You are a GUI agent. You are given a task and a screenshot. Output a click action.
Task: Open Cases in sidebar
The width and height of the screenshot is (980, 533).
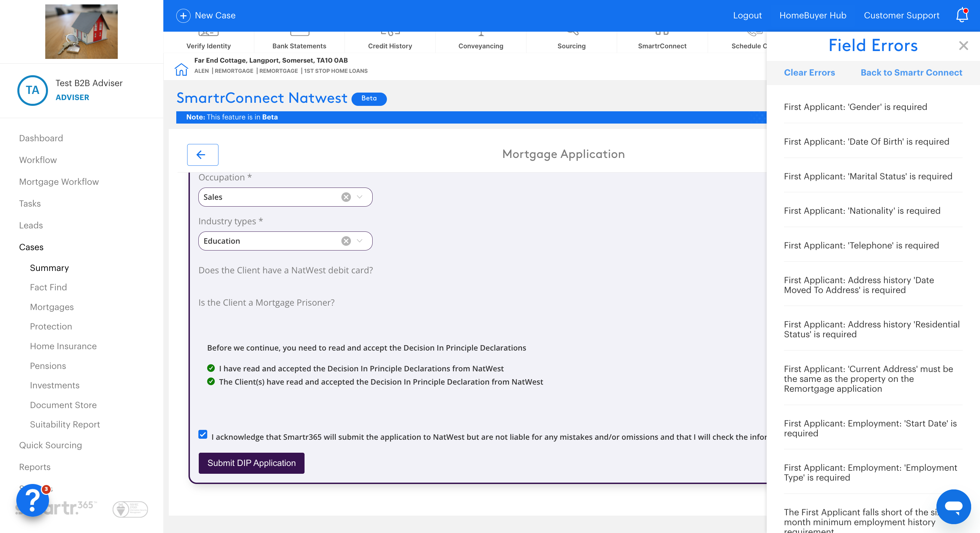click(32, 247)
